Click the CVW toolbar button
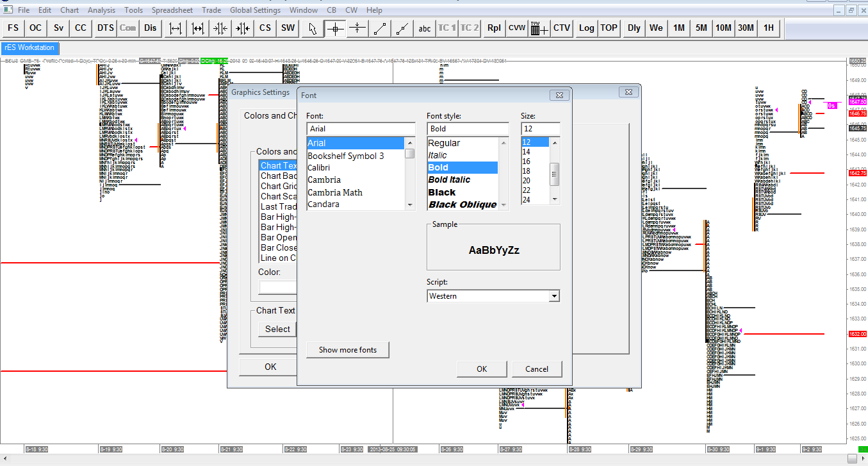This screenshot has height=466, width=868. (517, 28)
